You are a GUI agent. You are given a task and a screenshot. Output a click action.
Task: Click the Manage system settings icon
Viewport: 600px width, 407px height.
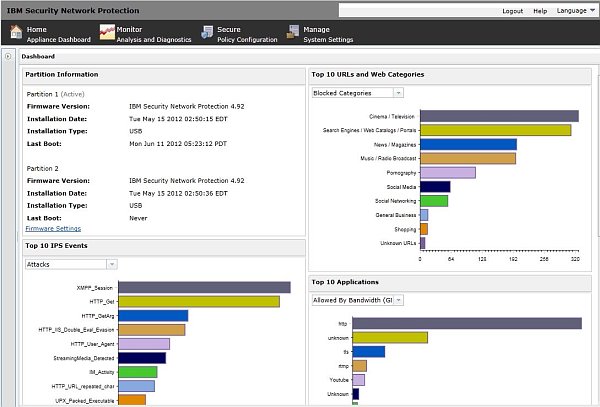coord(293,32)
